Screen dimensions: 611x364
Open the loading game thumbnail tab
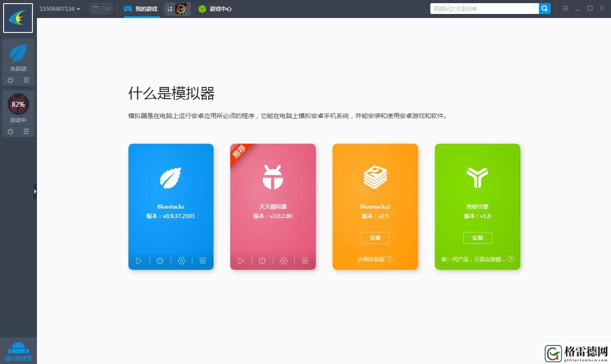(x=182, y=9)
